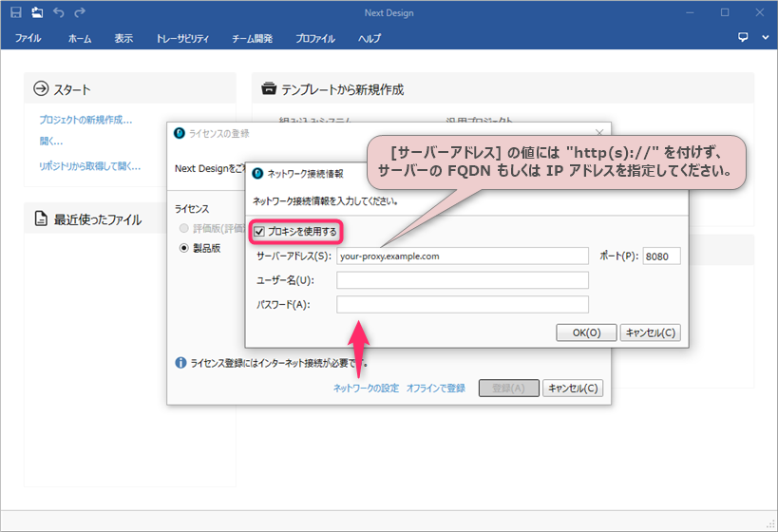Screen dimensions: 778x532
Task: Click the ポート(P) field showing 8080
Action: (661, 256)
